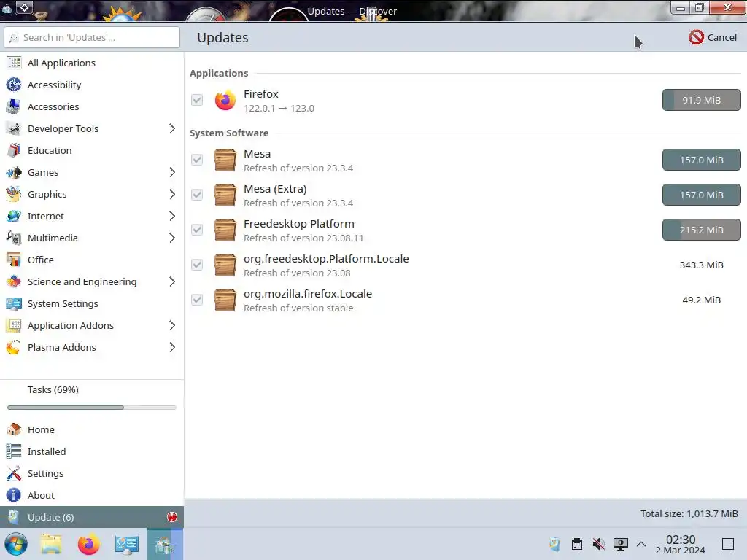The height and width of the screenshot is (560, 747).
Task: Open the clock showing 02:30
Action: point(681,544)
